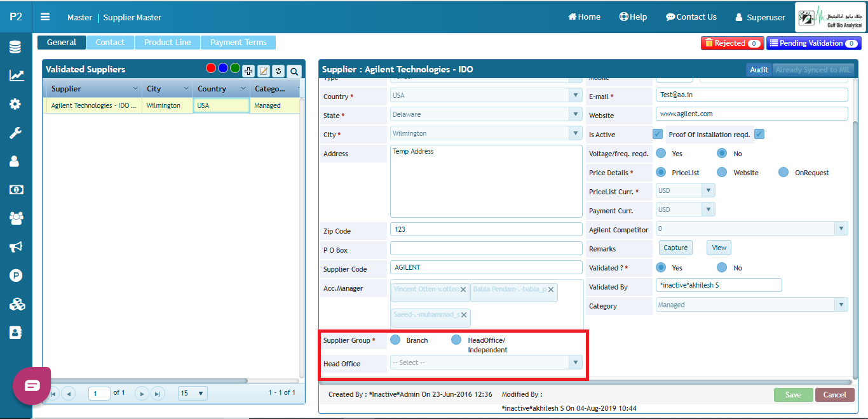Open the PriceList Curr. dropdown

pos(709,190)
